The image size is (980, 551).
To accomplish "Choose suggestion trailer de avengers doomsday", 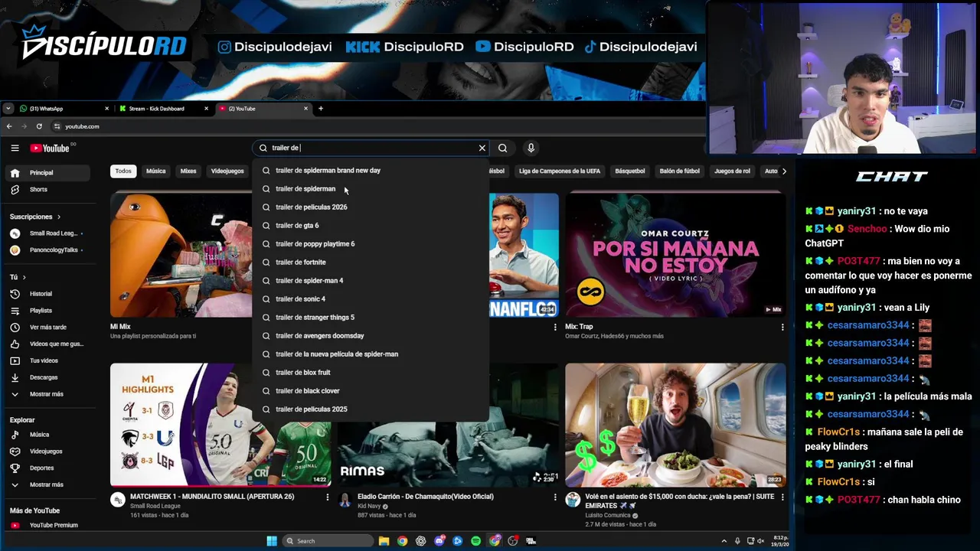I will (371, 336).
